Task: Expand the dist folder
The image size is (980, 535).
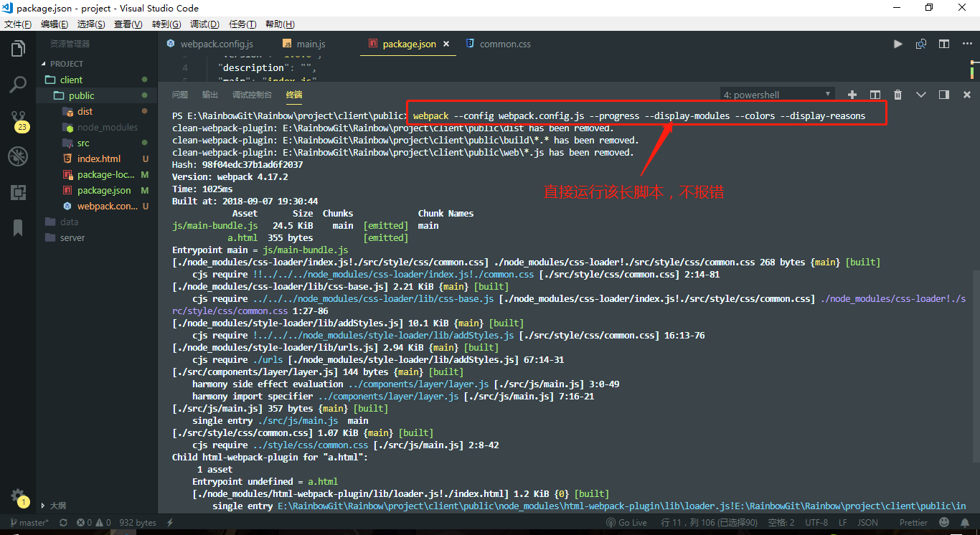Action: coord(97,111)
